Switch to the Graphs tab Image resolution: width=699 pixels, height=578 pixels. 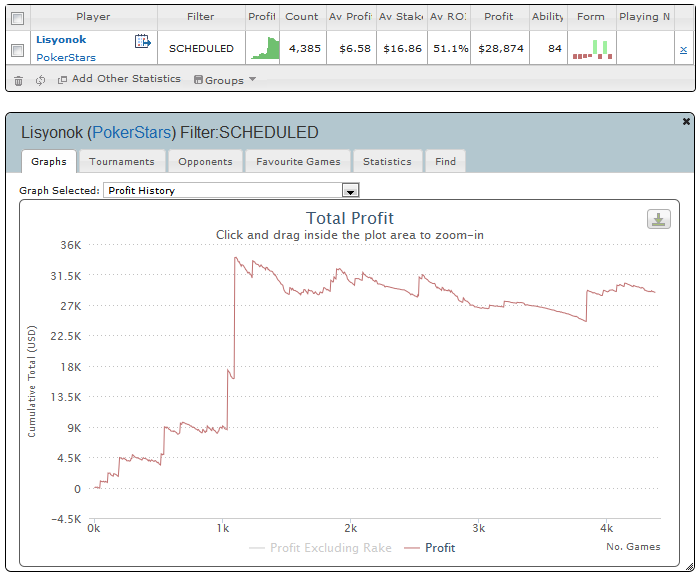(x=49, y=161)
